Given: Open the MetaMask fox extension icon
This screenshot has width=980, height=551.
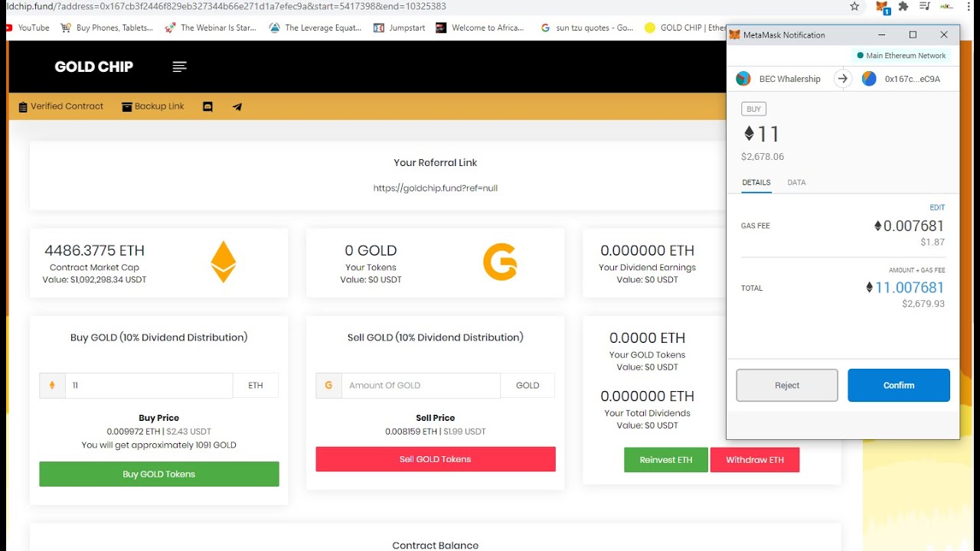Looking at the screenshot, I should (x=882, y=7).
